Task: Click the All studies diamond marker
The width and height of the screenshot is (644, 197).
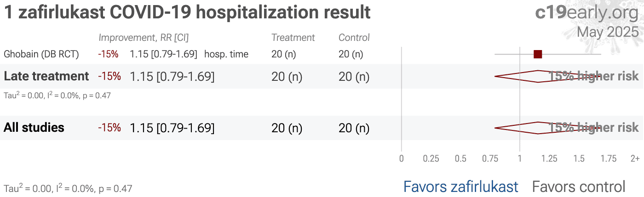Action: (x=547, y=128)
